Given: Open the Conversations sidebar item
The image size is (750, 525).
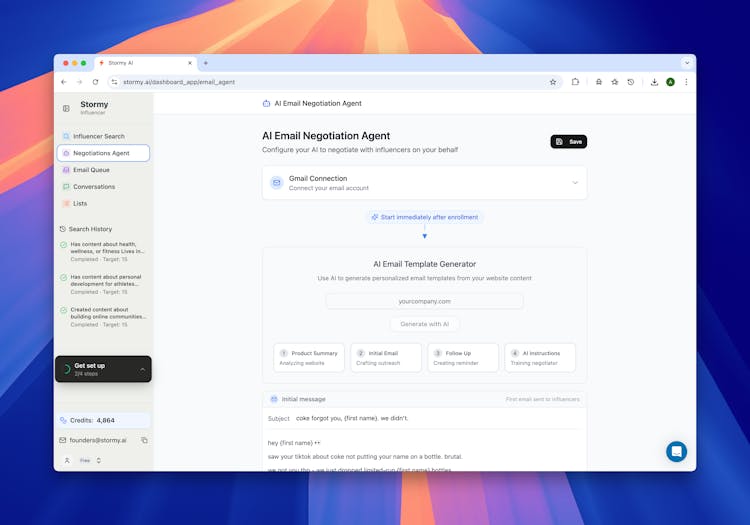Looking at the screenshot, I should 93,187.
